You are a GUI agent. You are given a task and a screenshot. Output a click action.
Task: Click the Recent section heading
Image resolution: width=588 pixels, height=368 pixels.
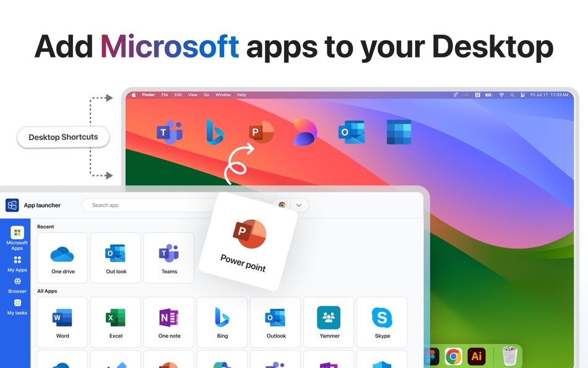[x=45, y=227]
